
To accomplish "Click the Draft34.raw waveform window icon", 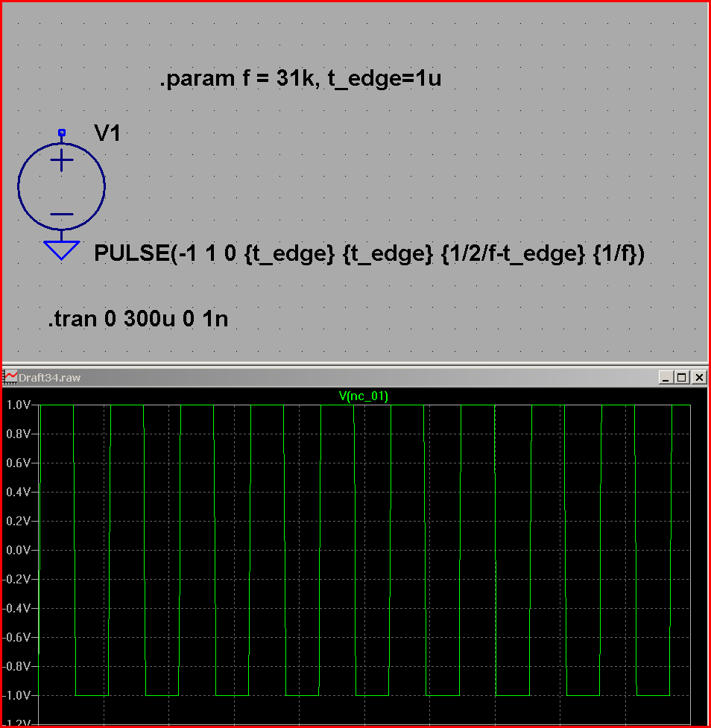I will point(10,377).
